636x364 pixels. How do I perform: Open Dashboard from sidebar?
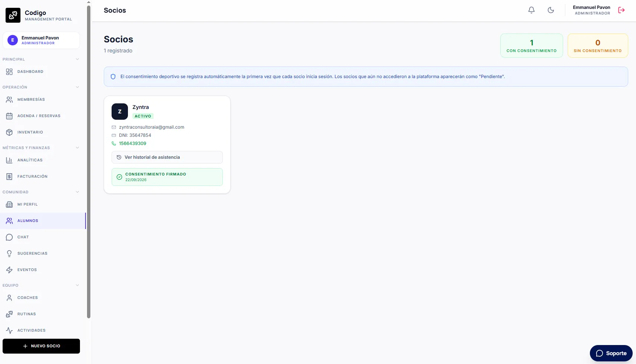[43, 72]
